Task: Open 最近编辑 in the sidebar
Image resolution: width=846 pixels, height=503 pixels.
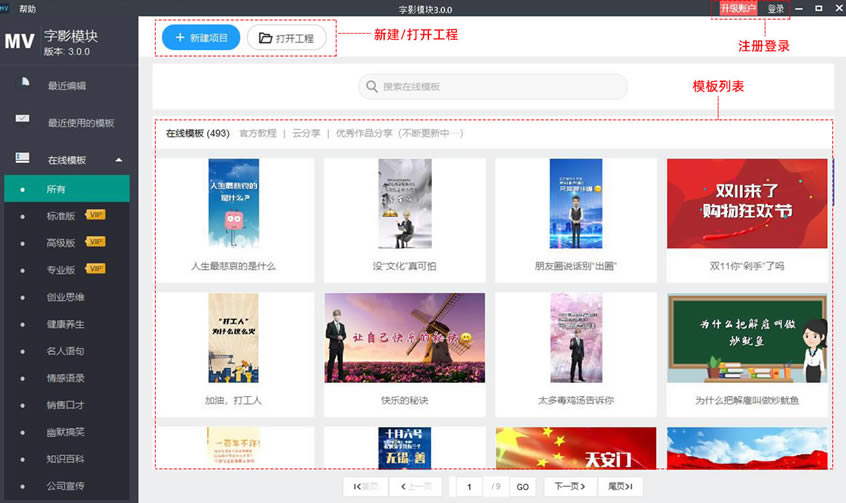Action: pyautogui.click(x=66, y=86)
